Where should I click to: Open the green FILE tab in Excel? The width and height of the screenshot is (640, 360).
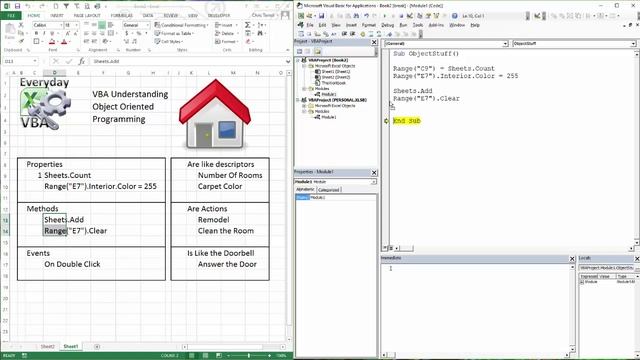pos(11,16)
